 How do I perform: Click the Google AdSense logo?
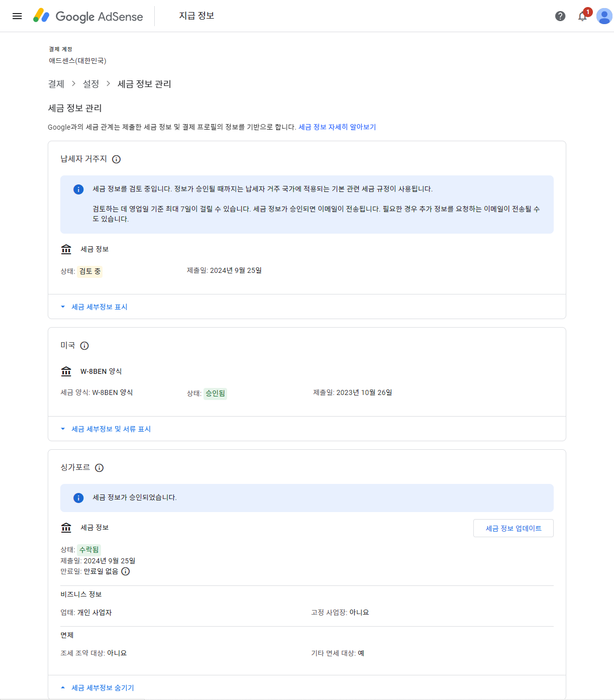(x=88, y=16)
